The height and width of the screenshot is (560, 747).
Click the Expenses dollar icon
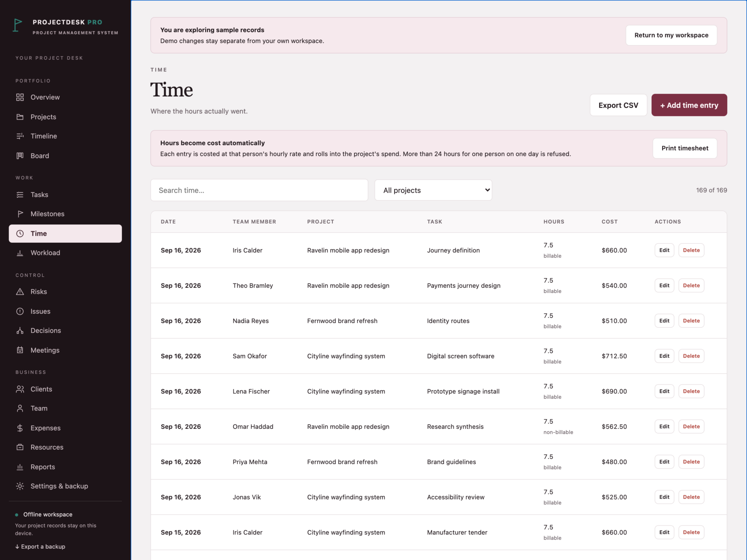20,428
